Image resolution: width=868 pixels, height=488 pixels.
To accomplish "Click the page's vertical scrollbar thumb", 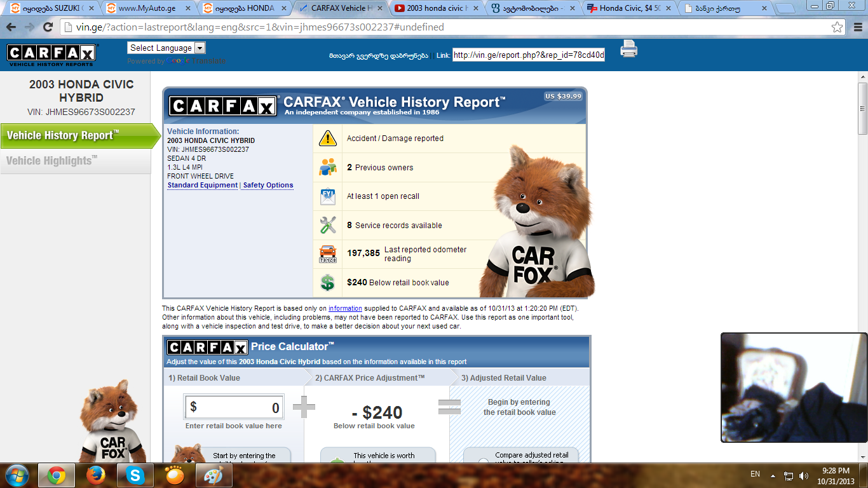I will [x=862, y=108].
